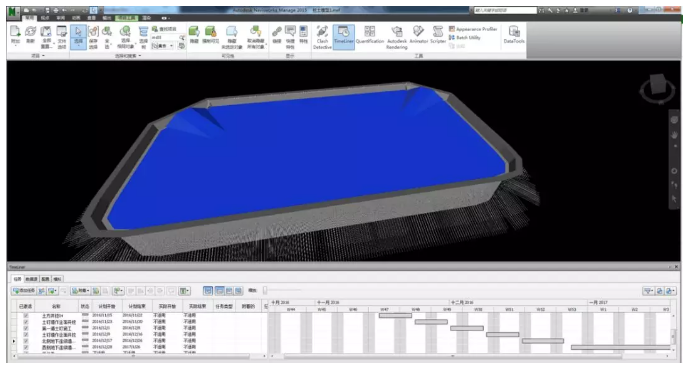This screenshot has height=369, width=689.
Task: Open the green highlighted ribbon tab
Action: pos(127,18)
